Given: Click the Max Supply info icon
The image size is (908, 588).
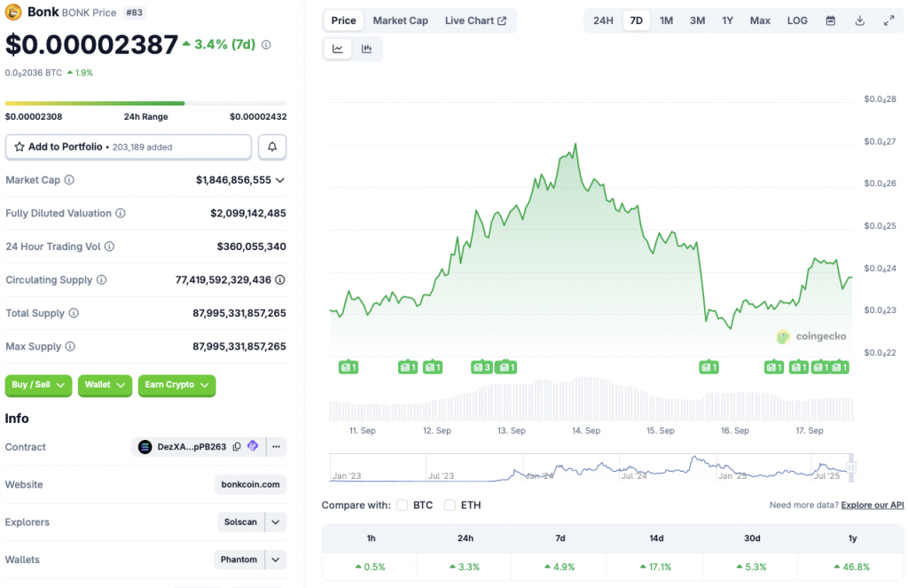Looking at the screenshot, I should 70,347.
